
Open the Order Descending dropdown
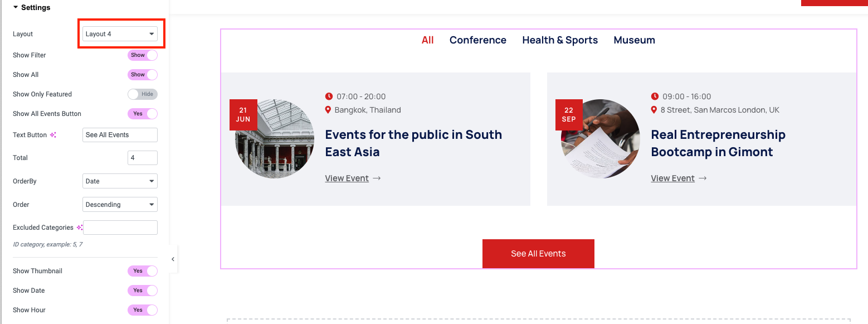[120, 205]
